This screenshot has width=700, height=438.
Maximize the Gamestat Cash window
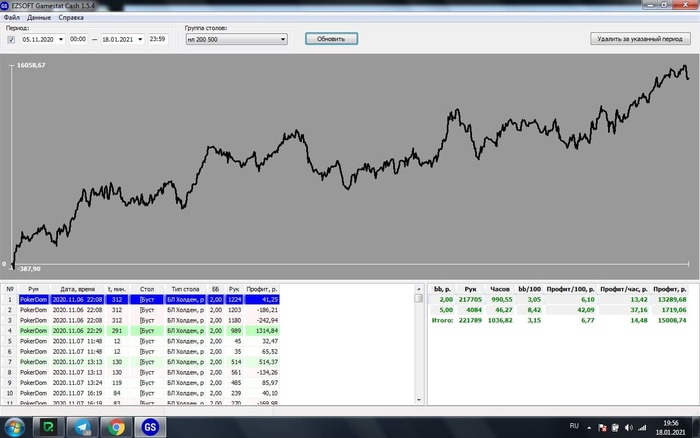coord(664,5)
